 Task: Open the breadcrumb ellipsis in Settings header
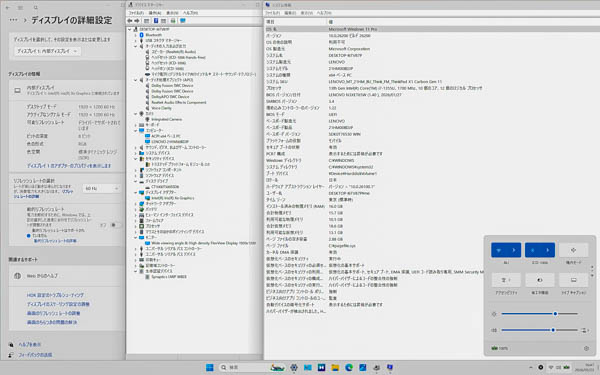point(13,20)
